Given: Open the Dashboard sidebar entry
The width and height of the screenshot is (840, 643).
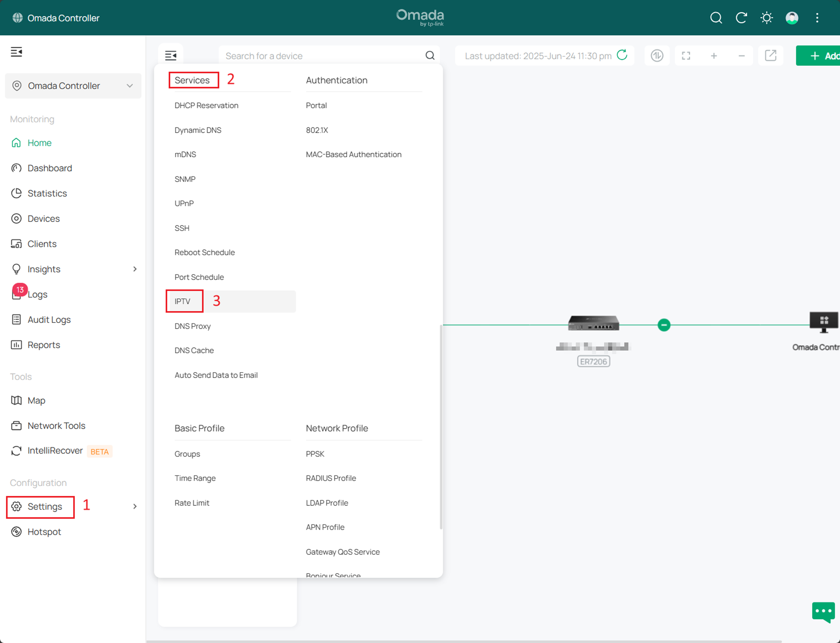Looking at the screenshot, I should click(x=49, y=168).
